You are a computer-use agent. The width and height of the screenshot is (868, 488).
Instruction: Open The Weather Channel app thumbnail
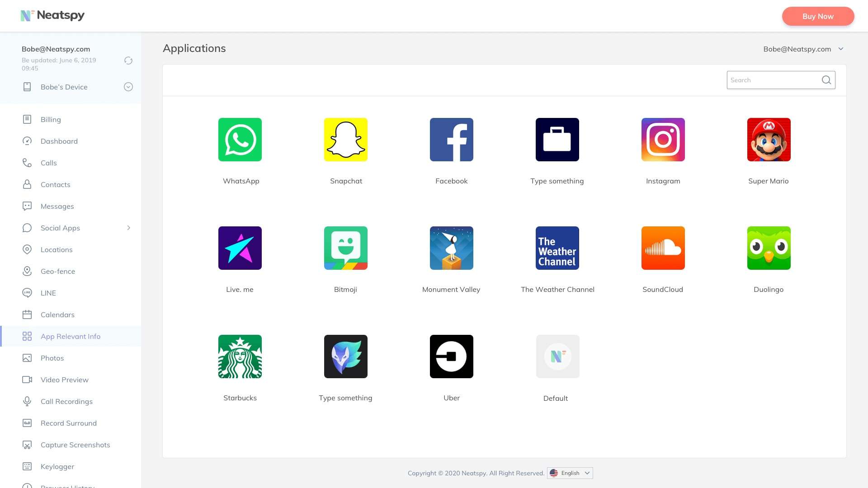click(557, 248)
